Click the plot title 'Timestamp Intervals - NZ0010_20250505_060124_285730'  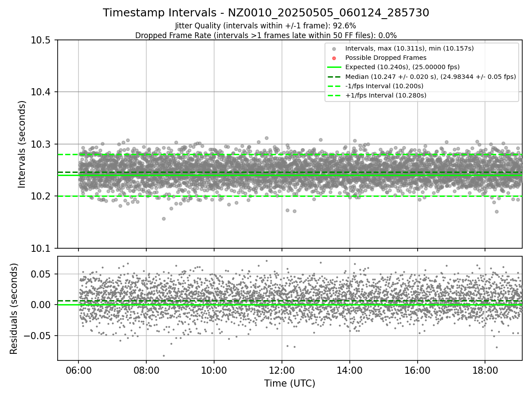pyautogui.click(x=266, y=13)
